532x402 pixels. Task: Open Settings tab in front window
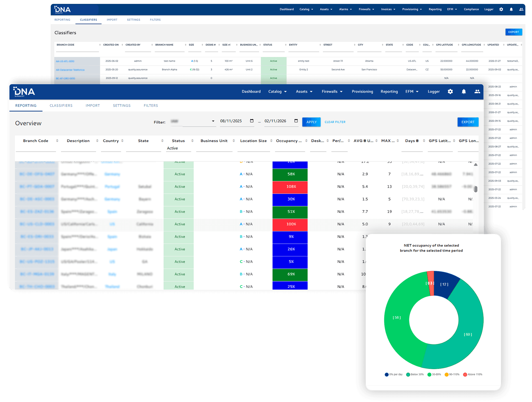pos(122,106)
